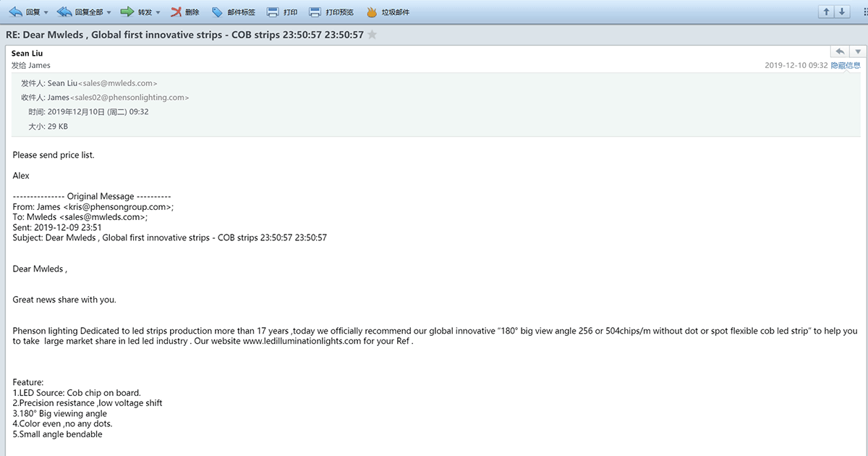Open the more-actions dropdown in message header
The width and height of the screenshot is (868, 456).
[x=858, y=51]
